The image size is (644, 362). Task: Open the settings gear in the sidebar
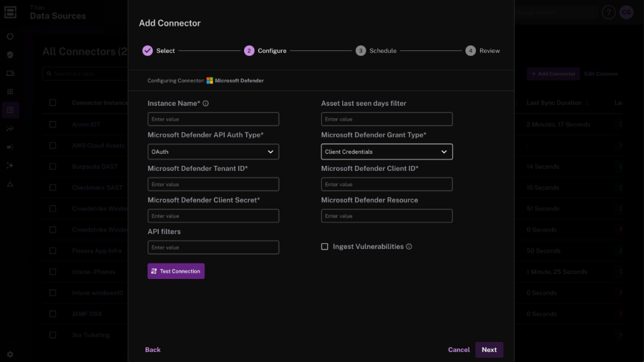point(10,354)
